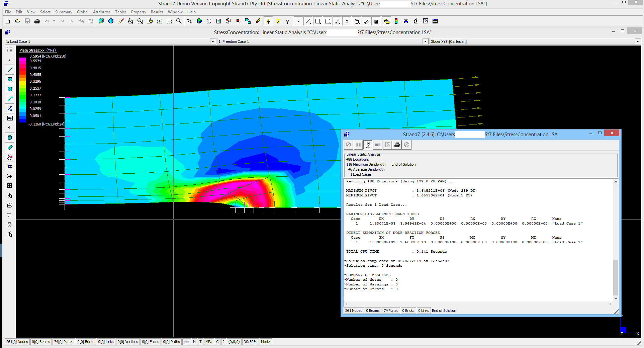The width and height of the screenshot is (644, 348).
Task: Toggle the brick element cube button
Action: [10, 89]
